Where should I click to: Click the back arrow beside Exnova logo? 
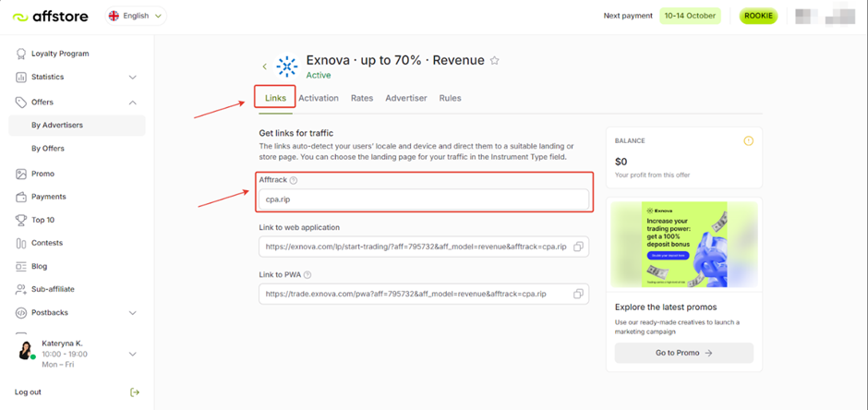(x=265, y=66)
